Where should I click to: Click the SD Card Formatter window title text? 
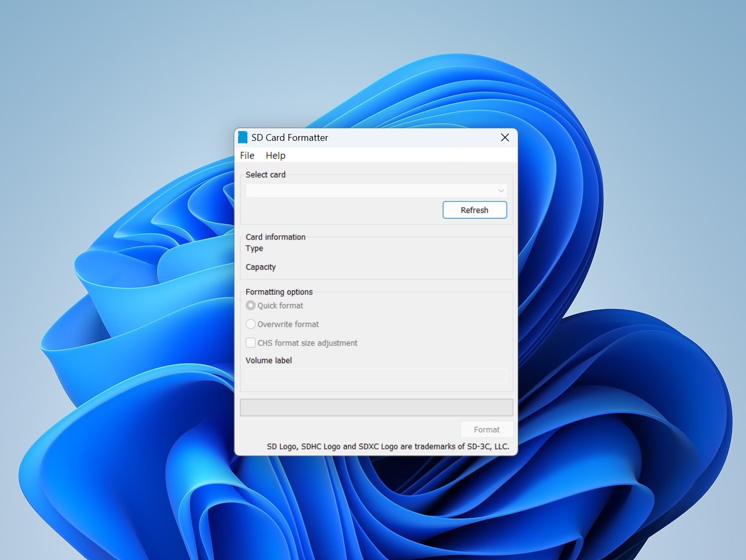tap(290, 138)
